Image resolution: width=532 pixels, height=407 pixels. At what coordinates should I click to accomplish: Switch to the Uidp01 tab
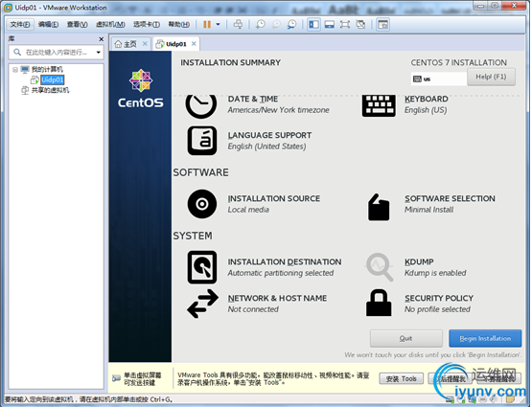176,44
